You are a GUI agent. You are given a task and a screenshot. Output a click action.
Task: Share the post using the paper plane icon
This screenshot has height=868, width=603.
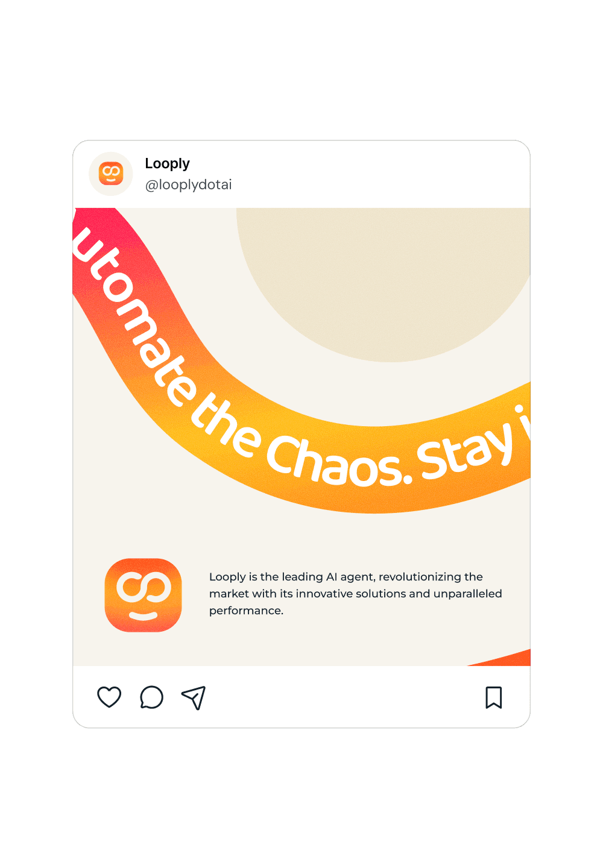pos(194,697)
